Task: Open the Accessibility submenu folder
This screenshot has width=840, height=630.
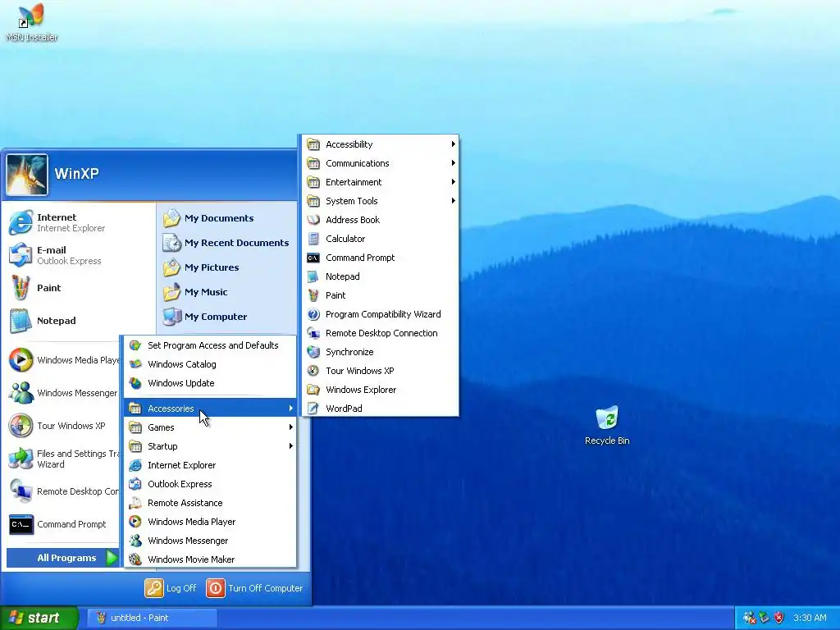Action: 380,144
